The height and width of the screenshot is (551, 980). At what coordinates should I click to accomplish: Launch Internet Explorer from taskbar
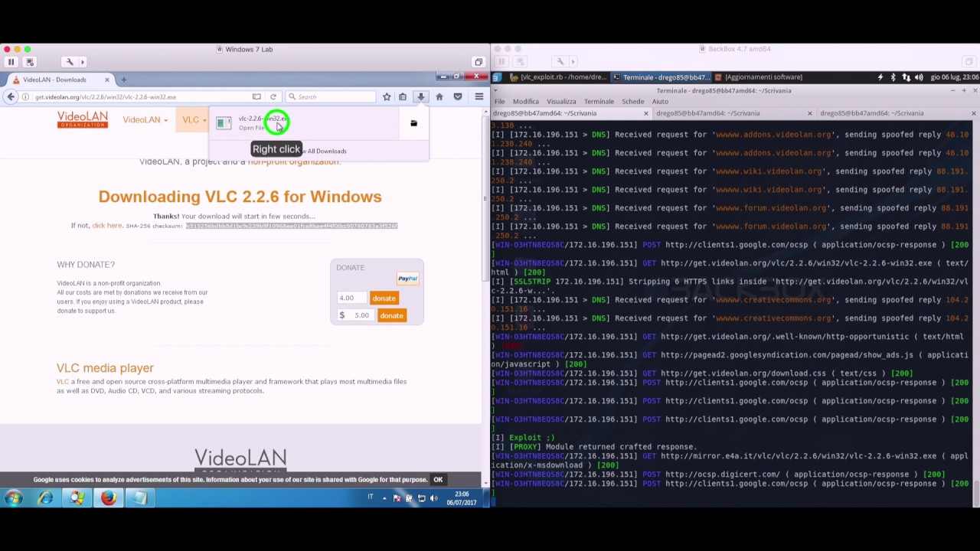45,499
